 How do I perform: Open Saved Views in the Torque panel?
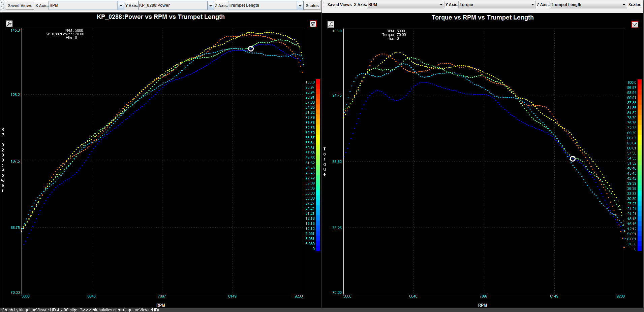tap(339, 5)
